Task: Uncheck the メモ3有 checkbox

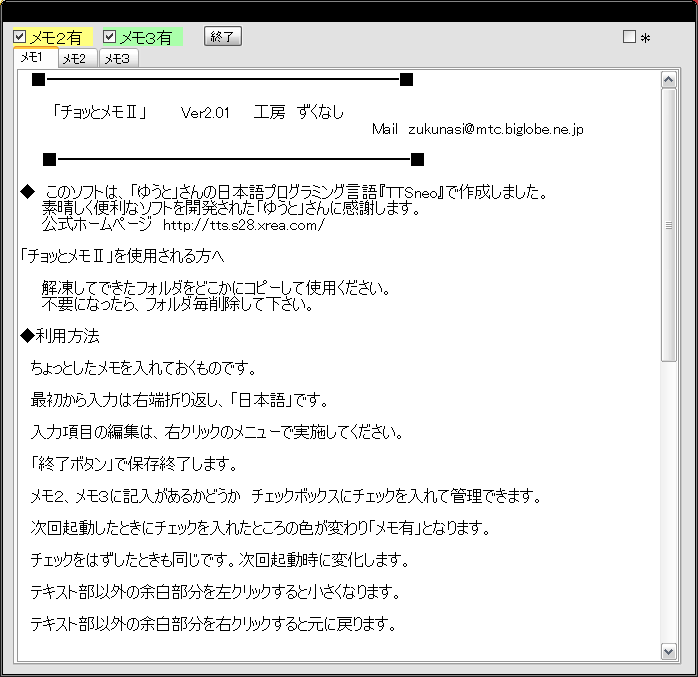Action: [110, 37]
